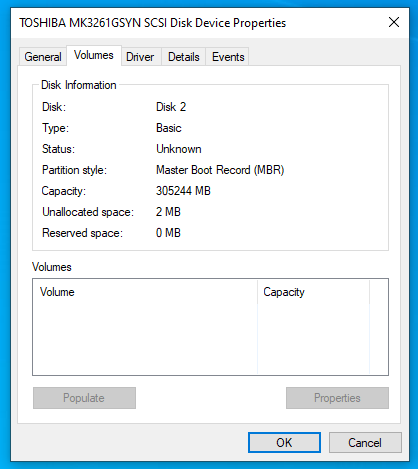Cancel the properties dialog
The width and height of the screenshot is (418, 469).
pyautogui.click(x=365, y=443)
